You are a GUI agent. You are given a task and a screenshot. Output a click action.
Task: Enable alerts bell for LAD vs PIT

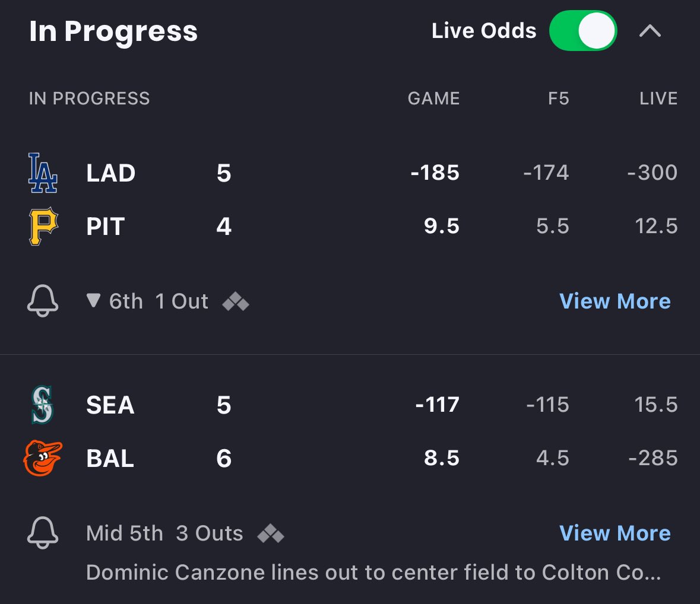[43, 301]
